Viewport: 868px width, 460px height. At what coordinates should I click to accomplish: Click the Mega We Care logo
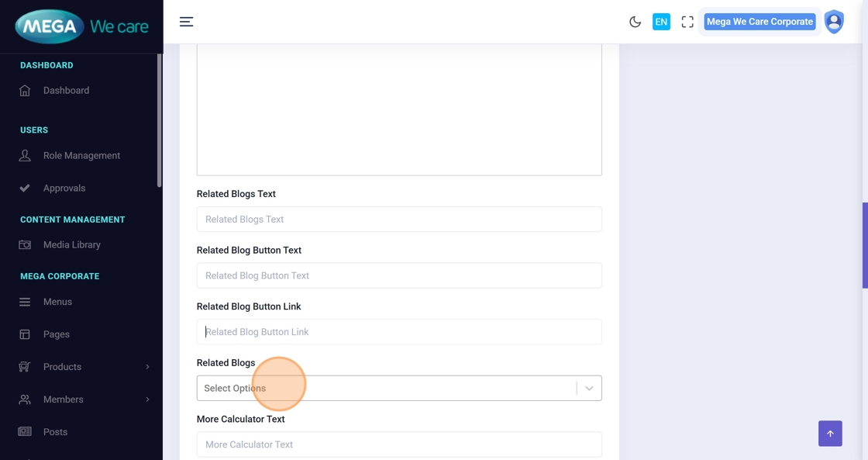point(81,27)
